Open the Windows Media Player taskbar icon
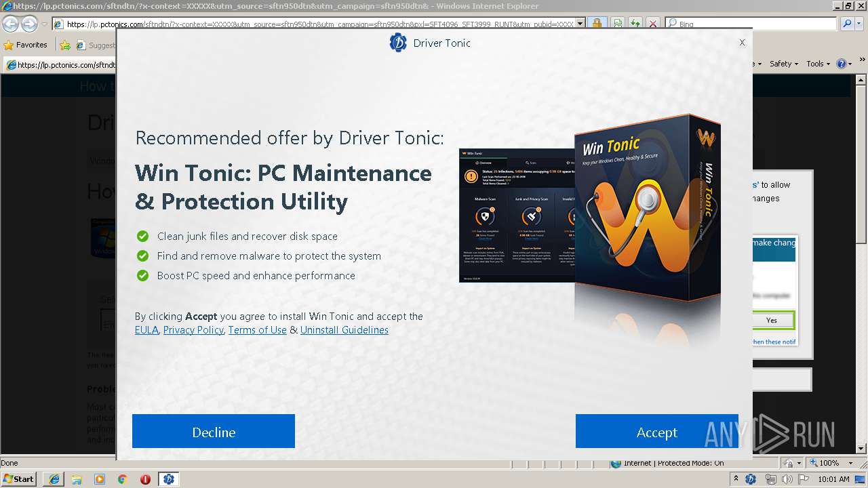Viewport: 868px width, 488px height. tap(100, 479)
